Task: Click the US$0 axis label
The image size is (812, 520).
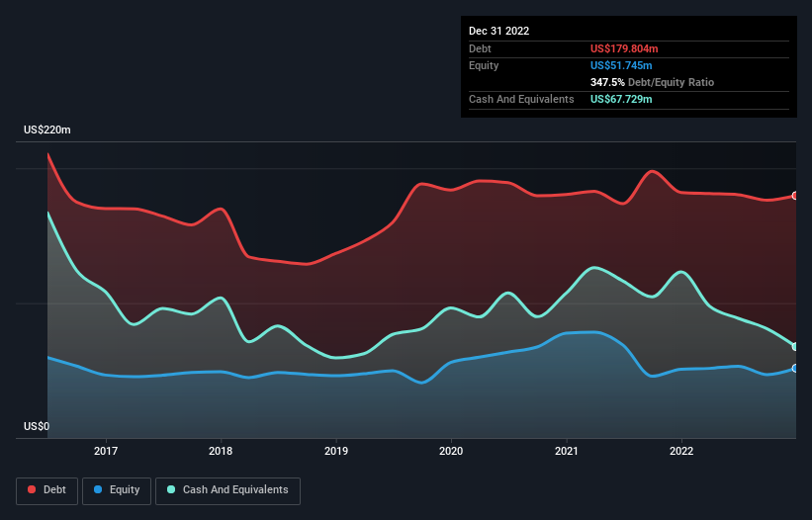Action: 37,426
